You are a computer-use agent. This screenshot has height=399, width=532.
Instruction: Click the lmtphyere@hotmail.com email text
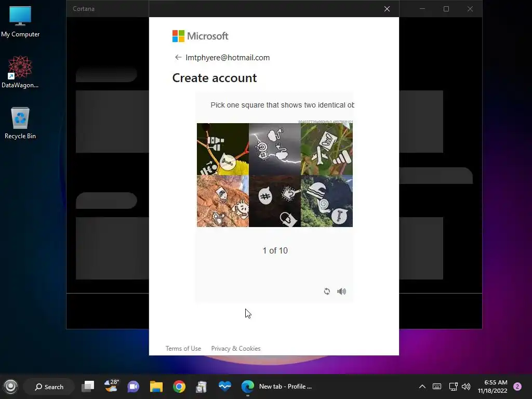(x=228, y=58)
